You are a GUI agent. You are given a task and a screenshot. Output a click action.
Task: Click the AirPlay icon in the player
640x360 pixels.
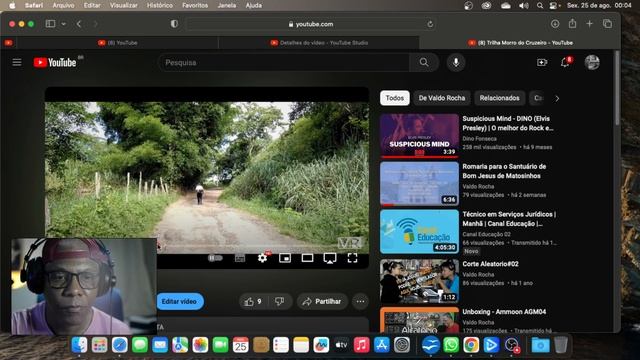(330, 258)
